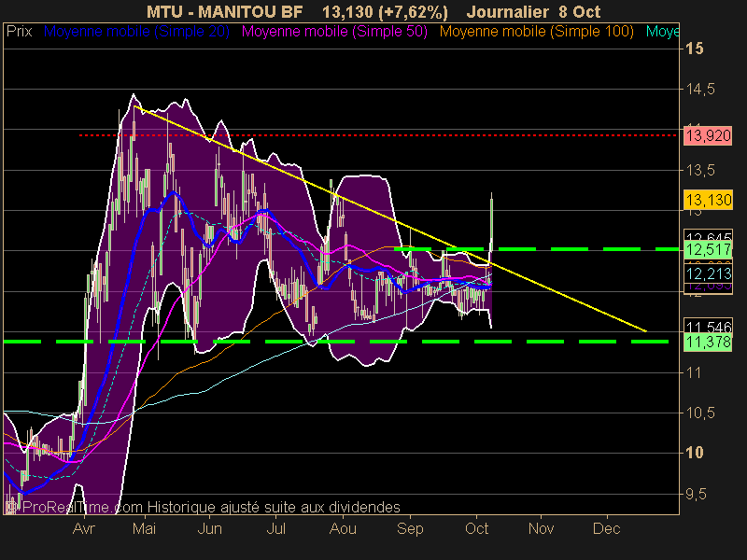
Task: Click the orange 13,130 current price label
Action: (708, 200)
